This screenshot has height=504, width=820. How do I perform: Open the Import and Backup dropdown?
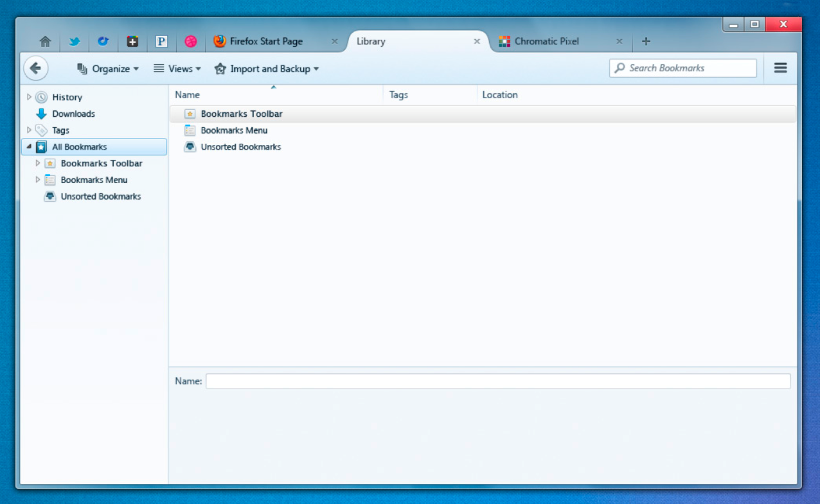click(x=267, y=69)
